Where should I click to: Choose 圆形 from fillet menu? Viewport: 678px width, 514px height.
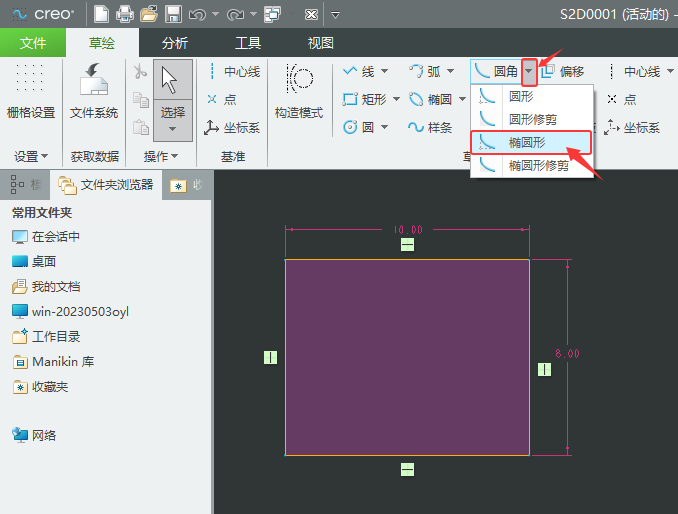tap(531, 96)
